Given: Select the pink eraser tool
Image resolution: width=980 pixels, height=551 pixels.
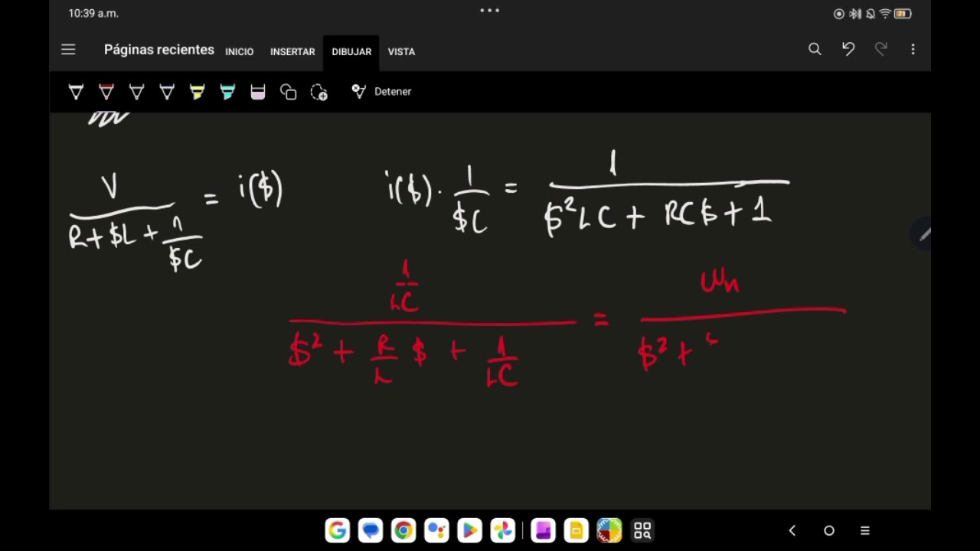Looking at the screenshot, I should point(258,92).
